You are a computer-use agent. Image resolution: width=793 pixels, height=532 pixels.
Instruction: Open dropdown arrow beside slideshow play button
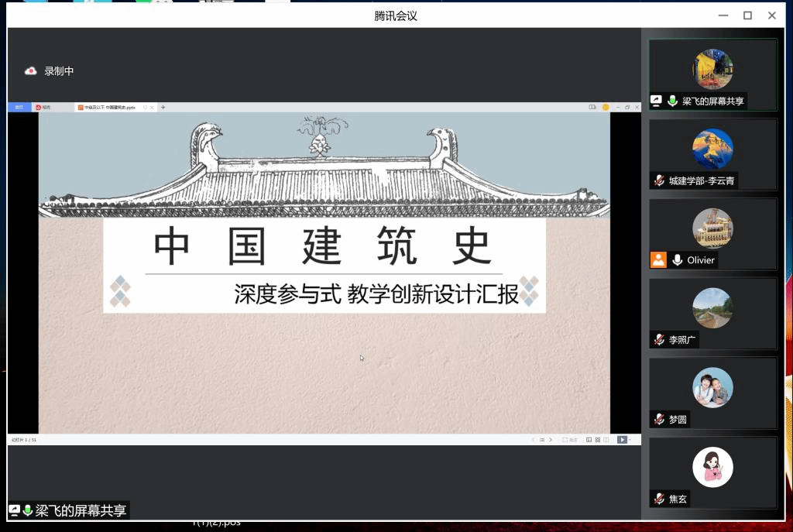[630, 440]
